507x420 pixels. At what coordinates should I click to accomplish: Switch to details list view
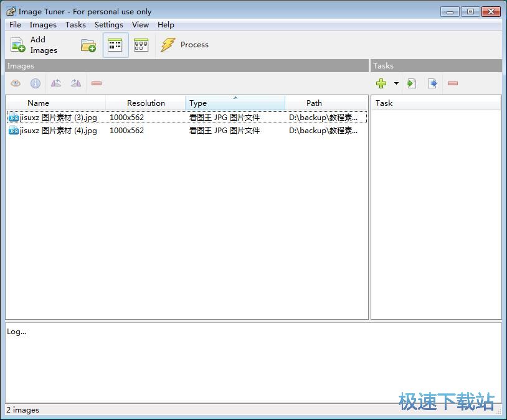[x=115, y=45]
